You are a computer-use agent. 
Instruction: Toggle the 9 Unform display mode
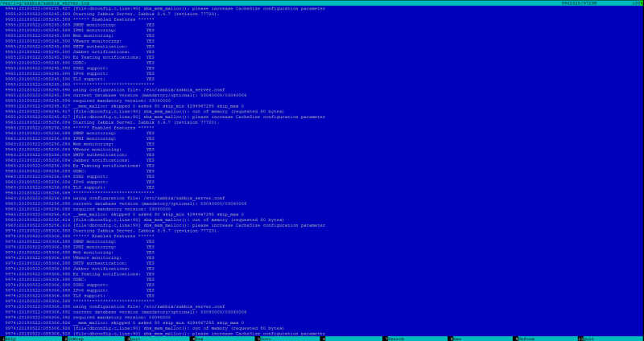tap(526, 339)
